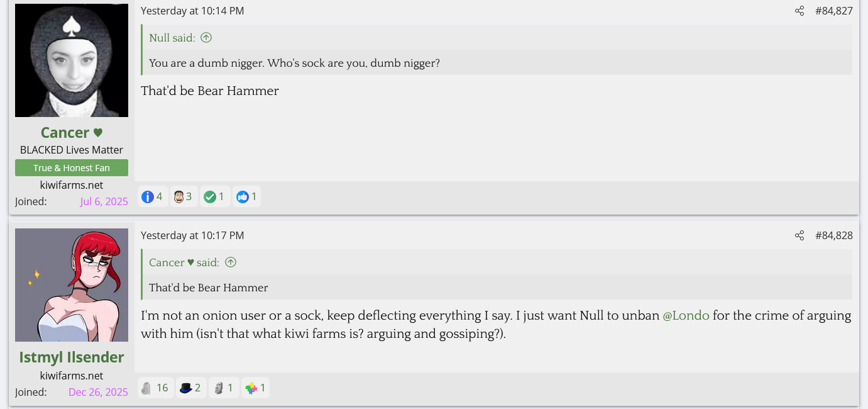Open the @Londo mention link
This screenshot has height=409, width=868.
[686, 316]
